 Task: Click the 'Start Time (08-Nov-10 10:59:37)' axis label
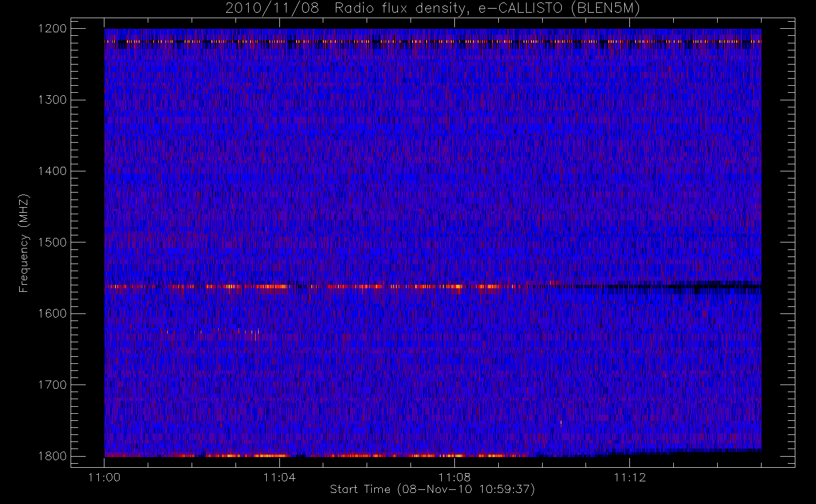432,489
